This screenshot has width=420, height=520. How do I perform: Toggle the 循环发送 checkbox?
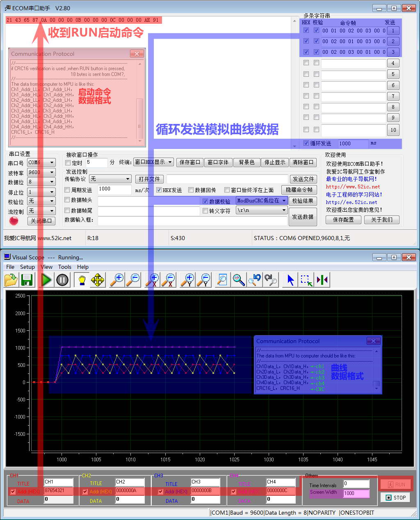point(306,143)
